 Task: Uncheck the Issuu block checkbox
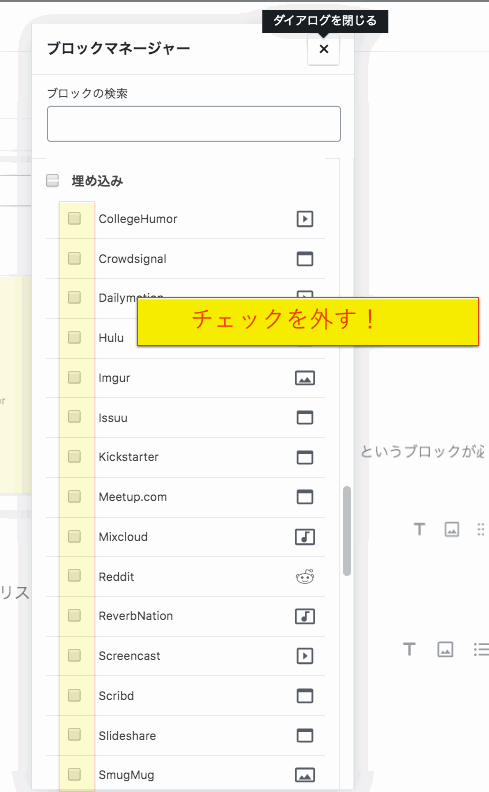(x=74, y=417)
